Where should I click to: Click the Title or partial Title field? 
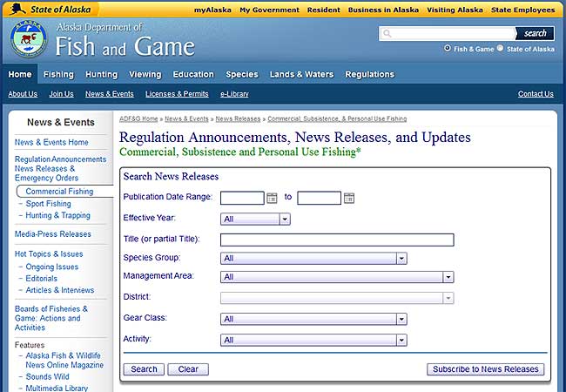click(337, 240)
